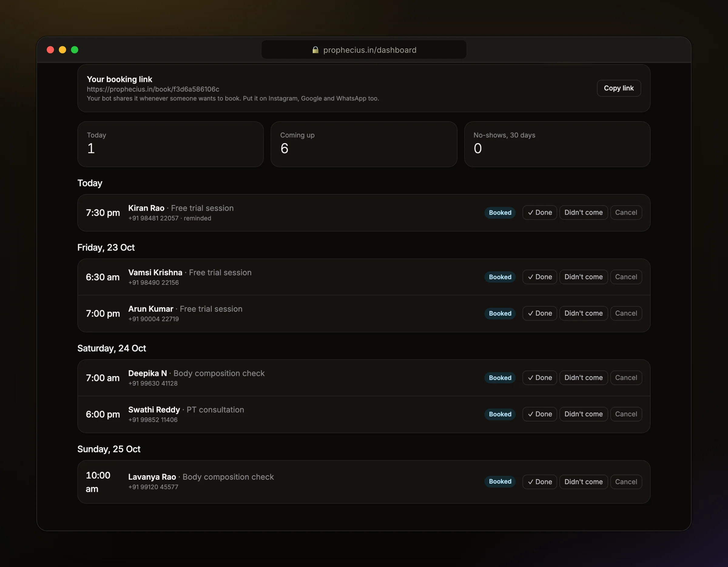Click the yellow minimize window button

62,50
